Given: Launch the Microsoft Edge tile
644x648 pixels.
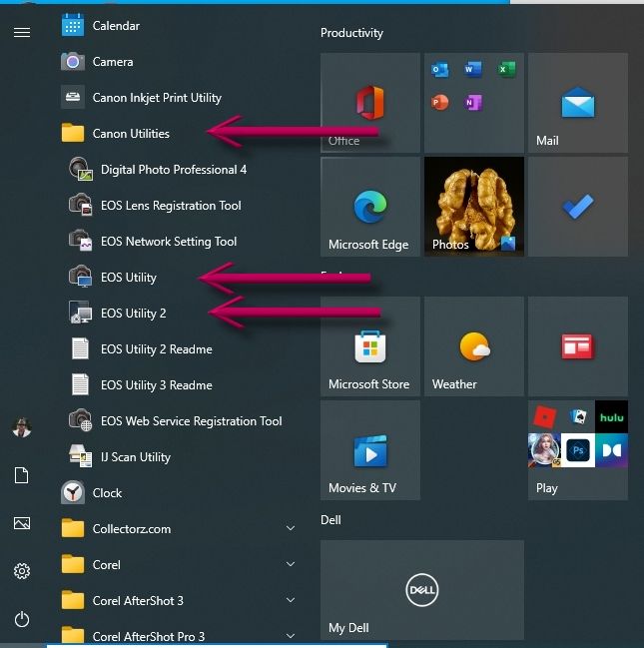Looking at the screenshot, I should pyautogui.click(x=370, y=207).
